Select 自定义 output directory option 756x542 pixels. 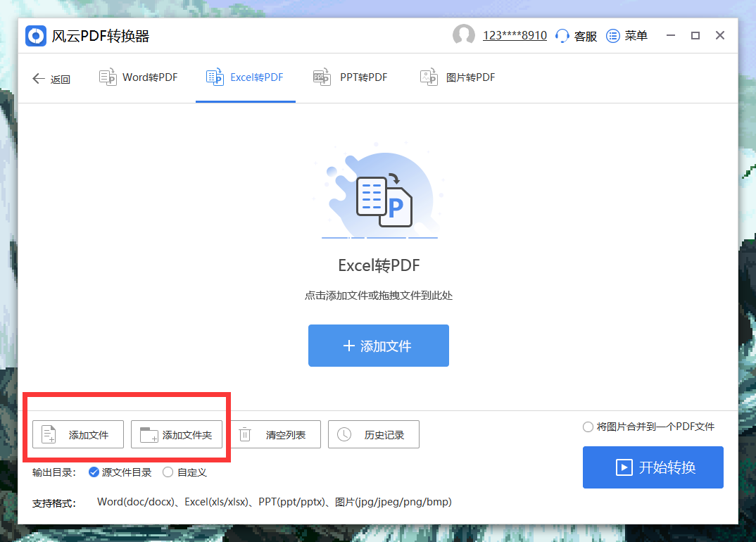coord(184,472)
